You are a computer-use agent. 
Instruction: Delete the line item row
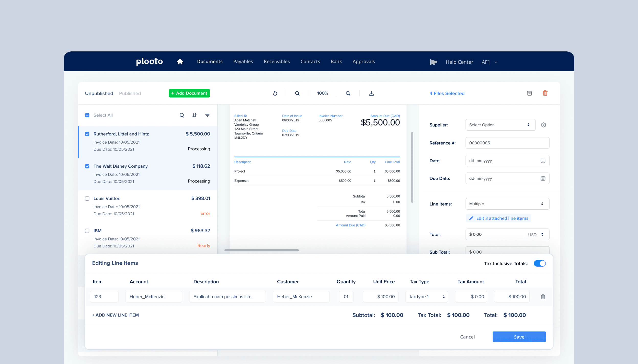[x=543, y=297]
